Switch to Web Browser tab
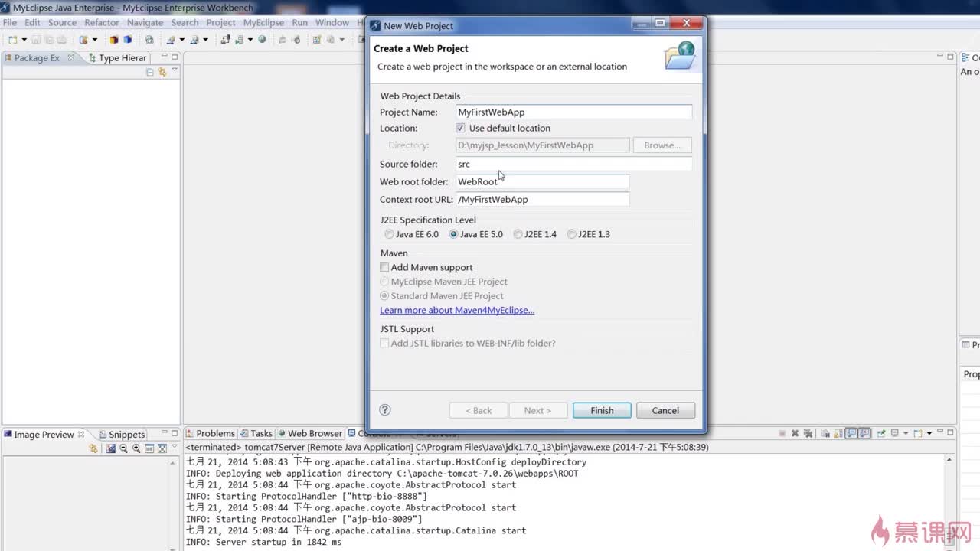Viewport: 980px width, 551px height. pyautogui.click(x=310, y=433)
